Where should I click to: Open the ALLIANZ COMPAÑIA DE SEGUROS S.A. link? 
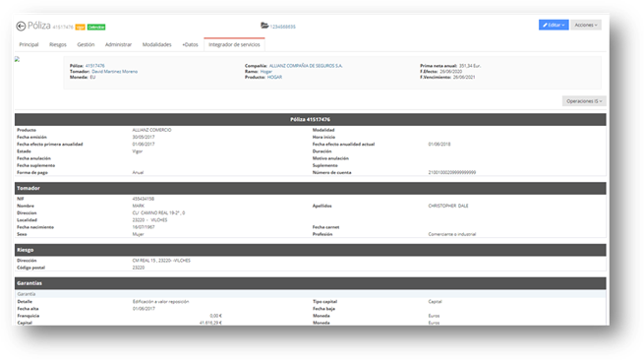pos(306,66)
